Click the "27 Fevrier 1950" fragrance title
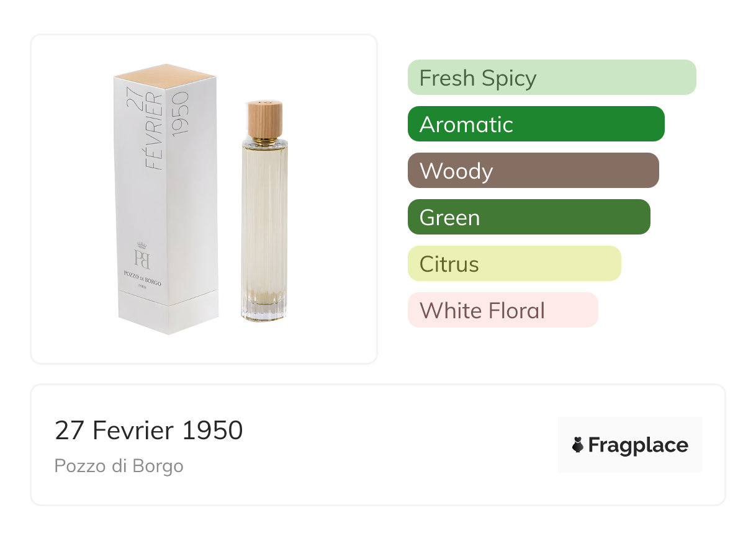 click(149, 431)
